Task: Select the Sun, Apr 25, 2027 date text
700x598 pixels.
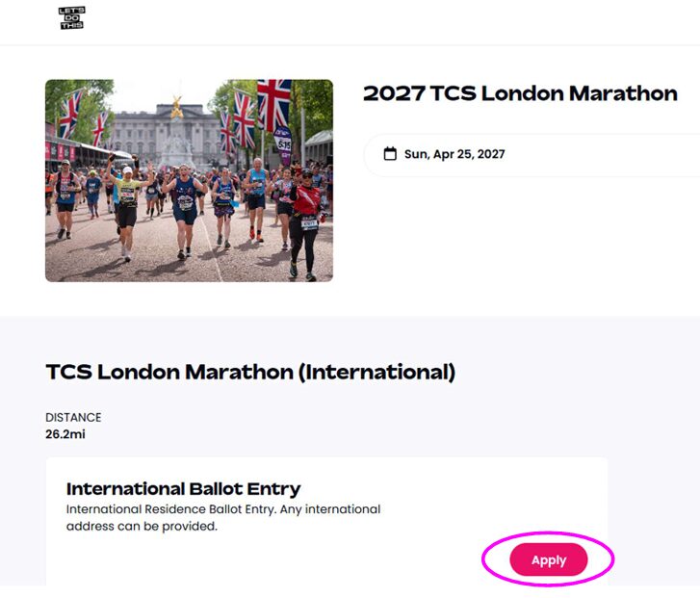Action: (454, 154)
